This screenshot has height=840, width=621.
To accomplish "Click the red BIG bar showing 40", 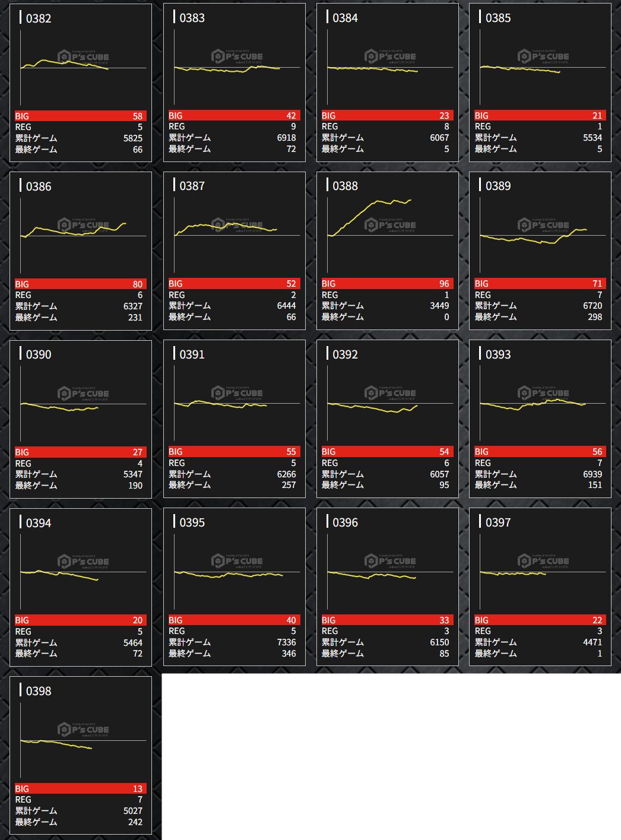I will point(234,620).
